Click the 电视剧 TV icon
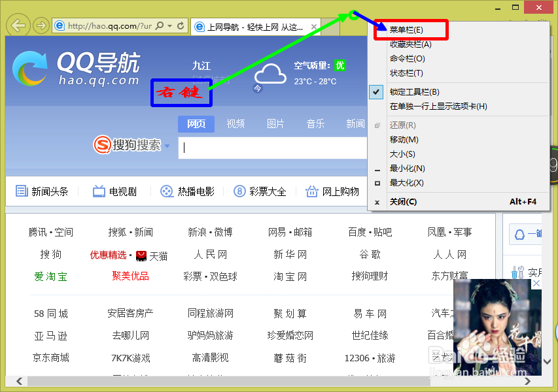Image resolution: width=558 pixels, height=392 pixels. click(99, 191)
